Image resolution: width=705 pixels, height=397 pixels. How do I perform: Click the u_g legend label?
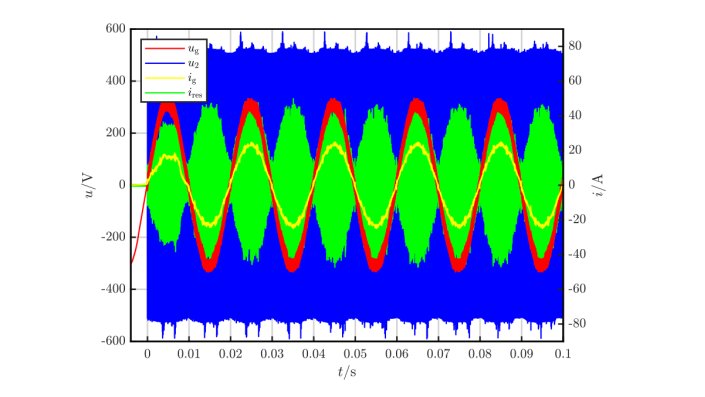pos(193,49)
